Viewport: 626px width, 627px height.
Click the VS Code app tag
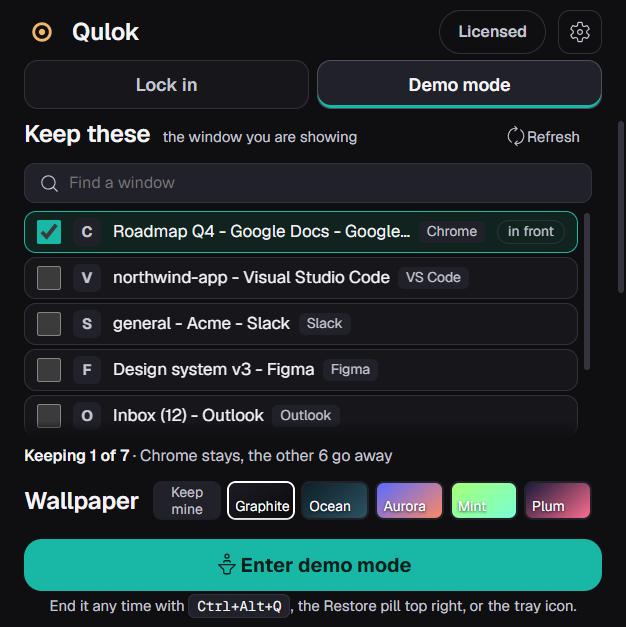pos(433,278)
